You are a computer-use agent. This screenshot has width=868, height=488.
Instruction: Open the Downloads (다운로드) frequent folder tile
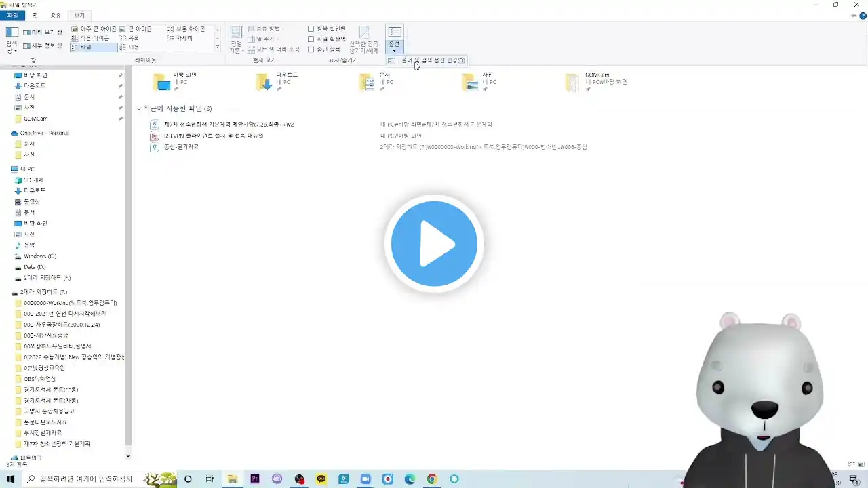277,81
